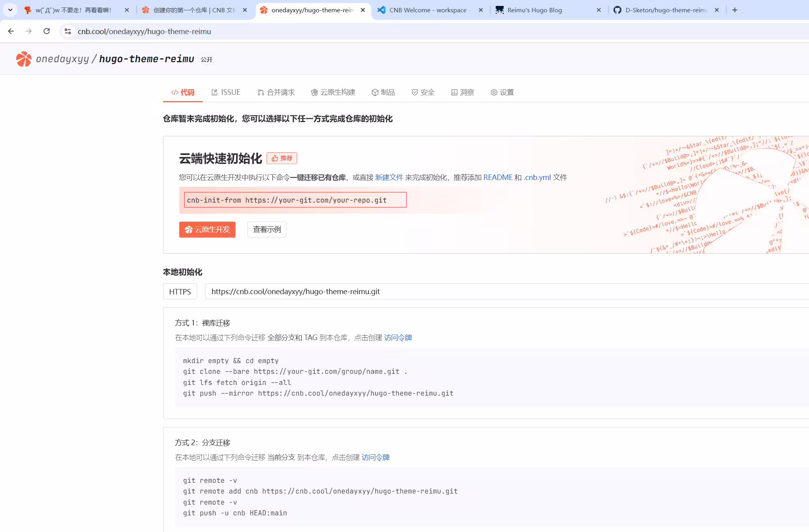Image resolution: width=809 pixels, height=532 pixels.
Task: Click the 'git lfs fetch origin --all' line
Action: pos(237,383)
